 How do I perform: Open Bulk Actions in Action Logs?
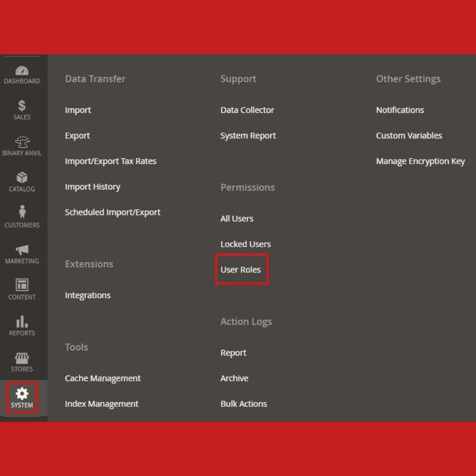click(244, 404)
